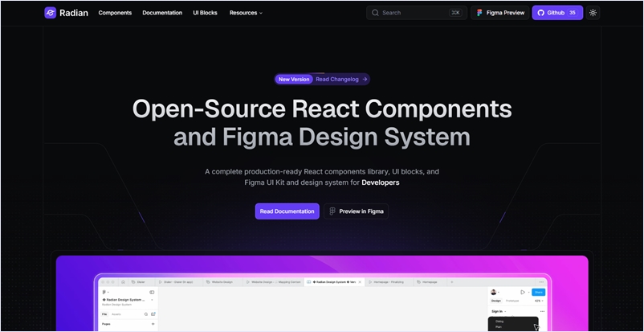Open the Figma main menu icon
Viewport: 644px width, 332px height.
point(105,292)
